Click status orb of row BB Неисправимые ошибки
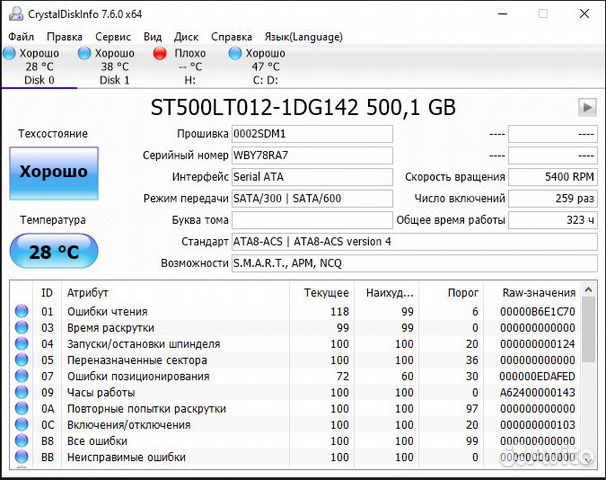 click(x=22, y=457)
